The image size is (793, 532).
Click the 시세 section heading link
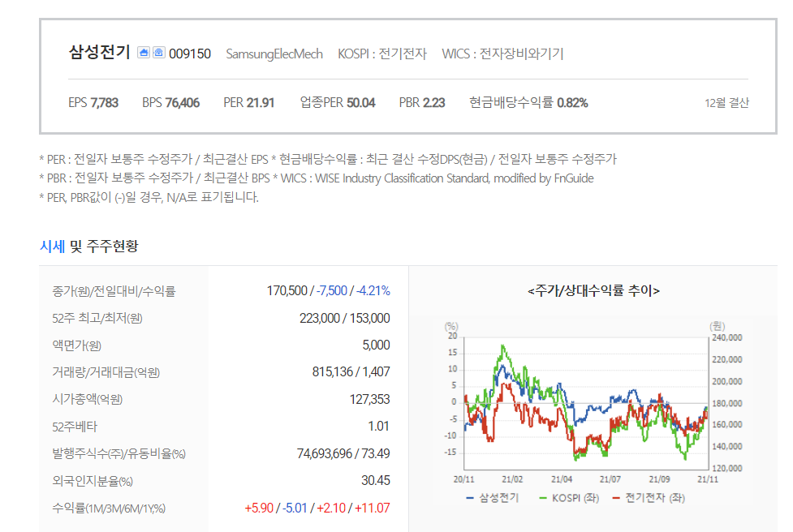click(52, 247)
